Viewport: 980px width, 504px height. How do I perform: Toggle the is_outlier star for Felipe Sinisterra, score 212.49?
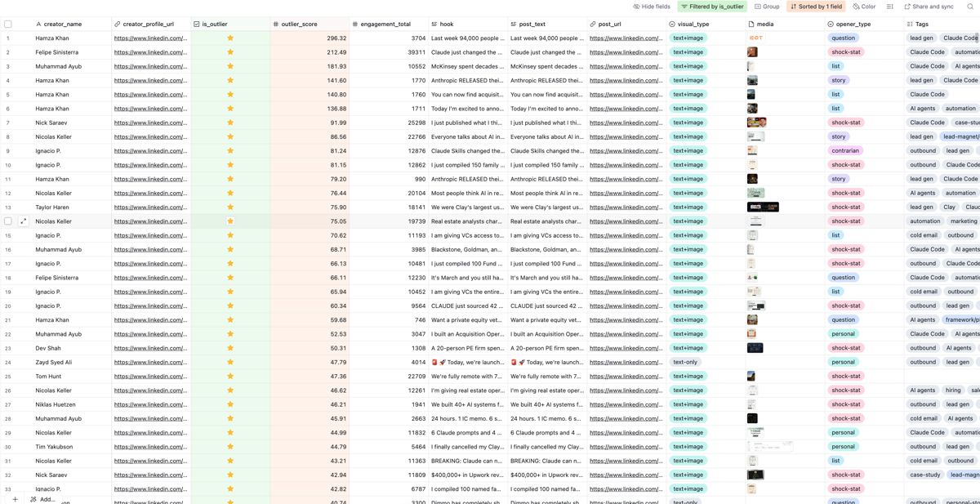[230, 52]
